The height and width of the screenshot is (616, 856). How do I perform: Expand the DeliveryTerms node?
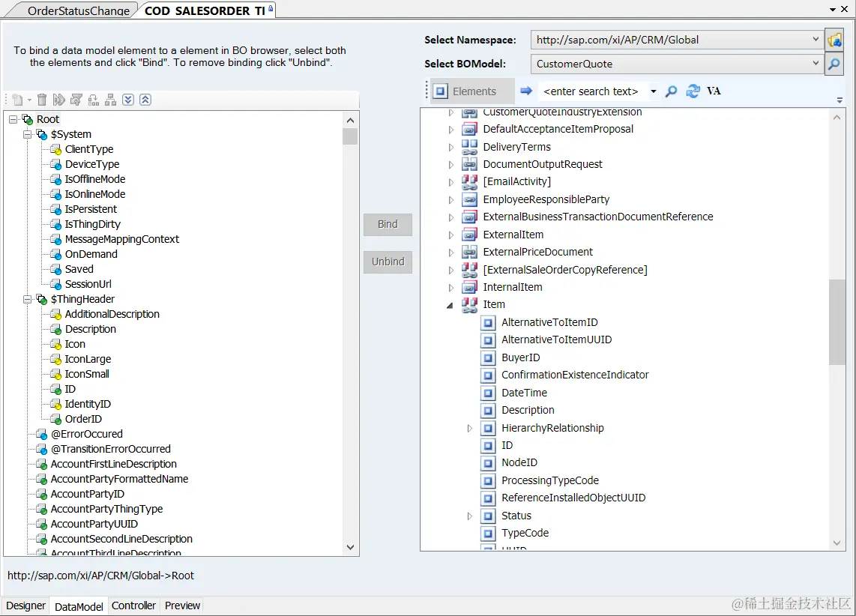click(x=451, y=148)
